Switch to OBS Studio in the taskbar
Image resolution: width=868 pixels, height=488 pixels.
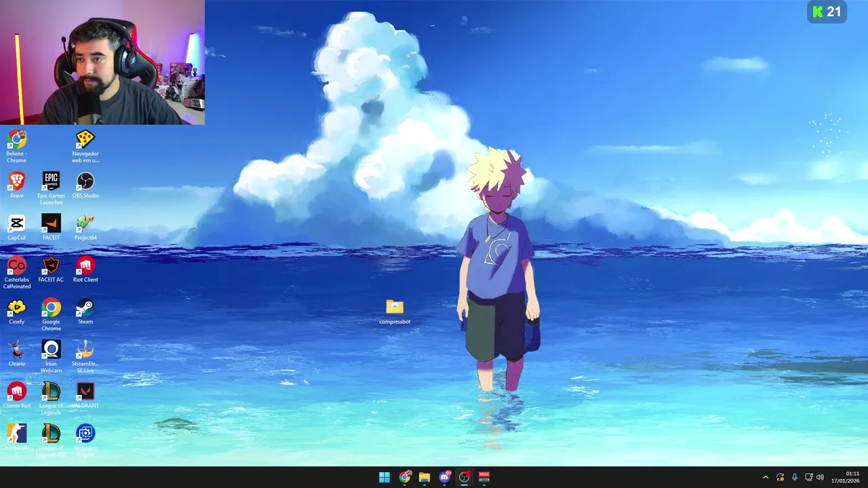(x=465, y=477)
